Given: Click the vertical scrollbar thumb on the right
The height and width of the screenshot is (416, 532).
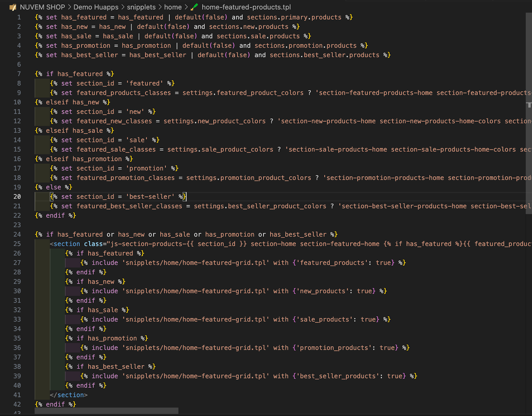Looking at the screenshot, I should [529, 113].
